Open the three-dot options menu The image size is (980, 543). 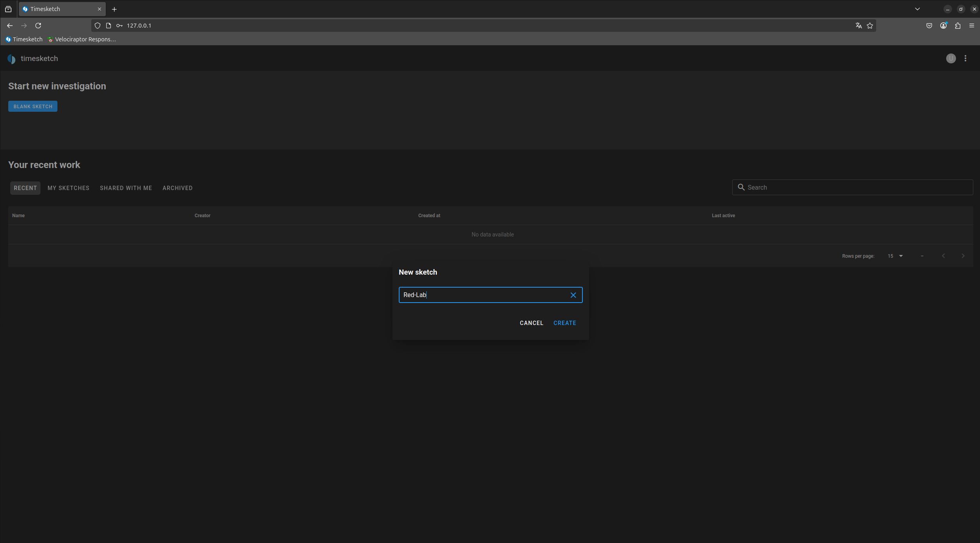point(965,59)
